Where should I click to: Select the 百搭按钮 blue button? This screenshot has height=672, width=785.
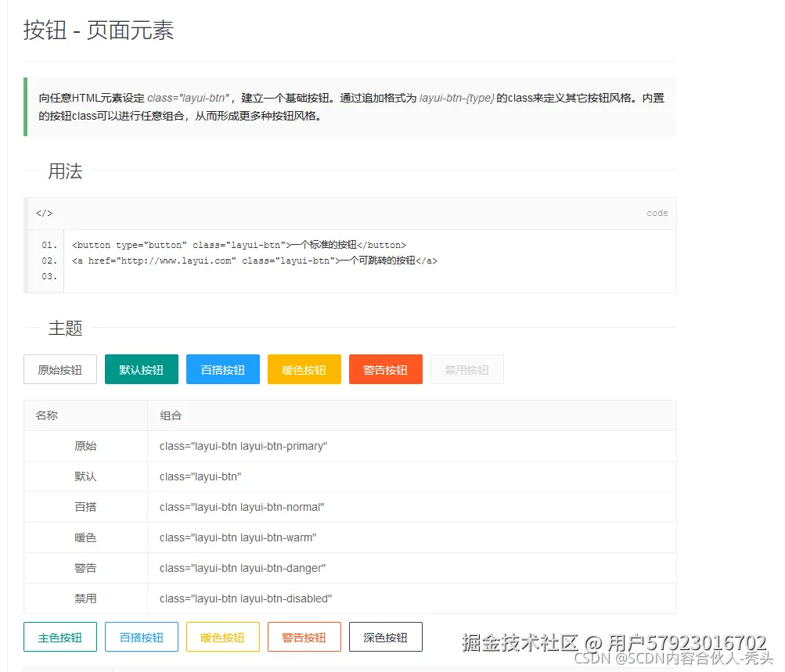pos(222,368)
